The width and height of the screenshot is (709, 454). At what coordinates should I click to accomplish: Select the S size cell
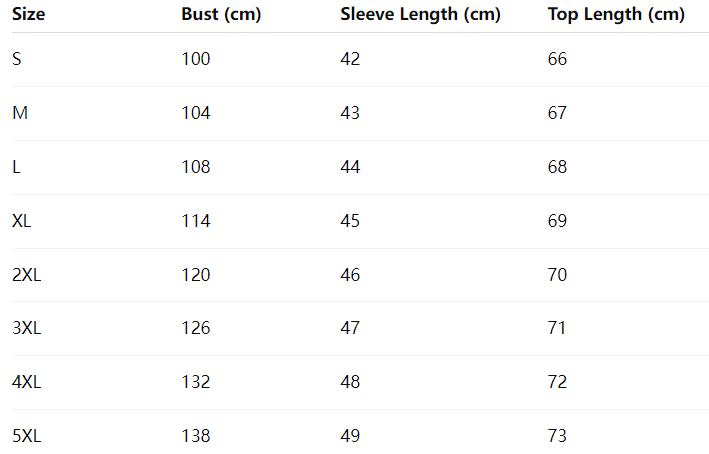point(17,60)
